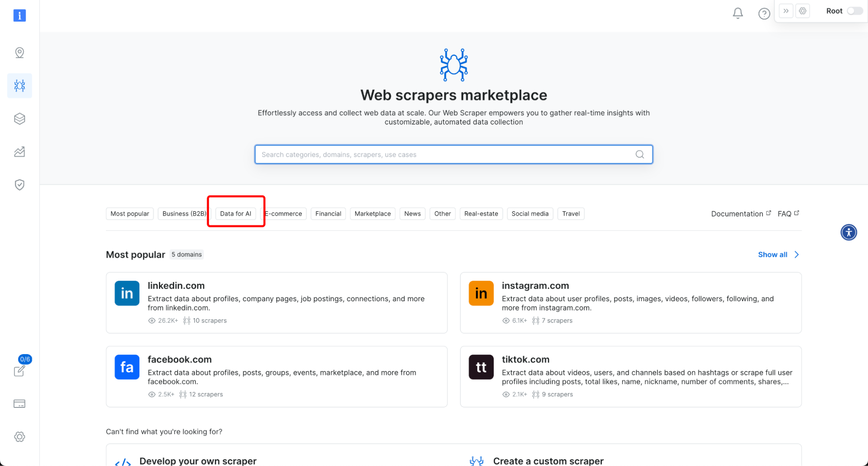Open the tiktok.com card logo
This screenshot has height=466, width=868.
click(481, 367)
